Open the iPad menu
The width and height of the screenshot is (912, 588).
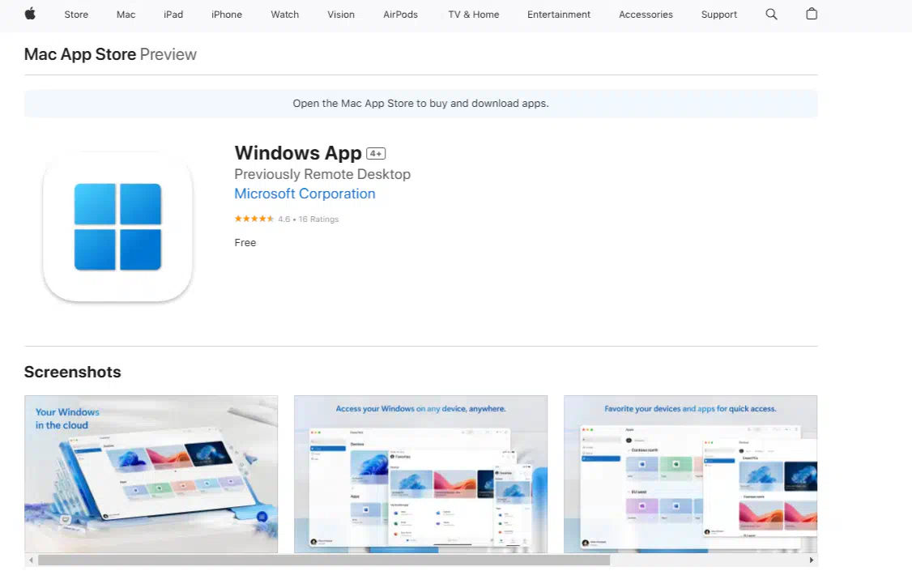tap(173, 15)
